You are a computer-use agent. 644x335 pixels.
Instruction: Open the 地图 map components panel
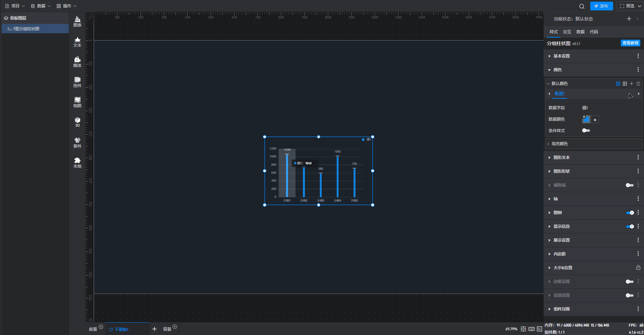point(77,102)
